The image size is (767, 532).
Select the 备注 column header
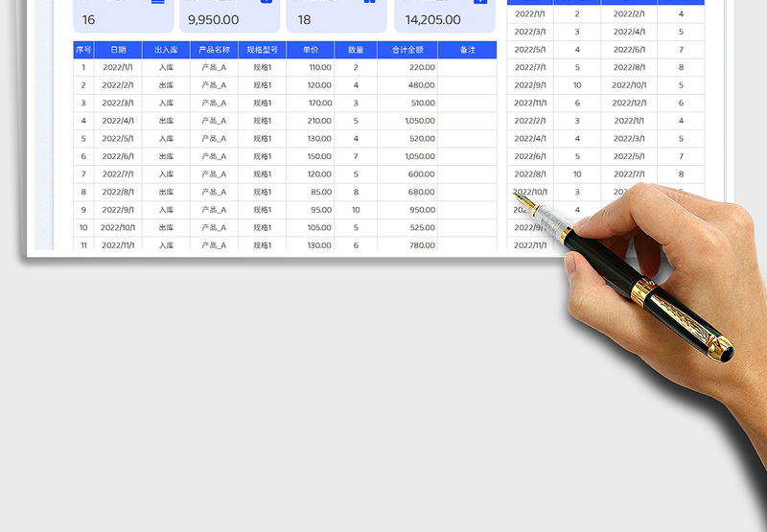tap(467, 50)
